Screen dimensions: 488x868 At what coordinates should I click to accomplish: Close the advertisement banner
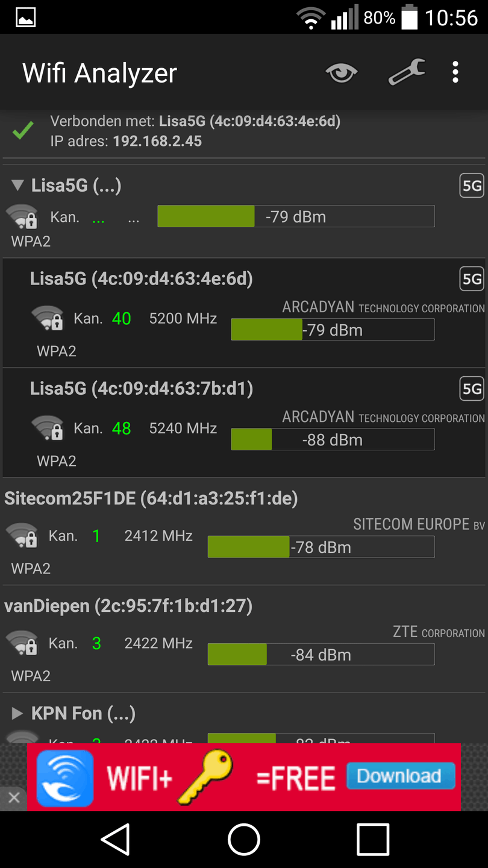(14, 797)
